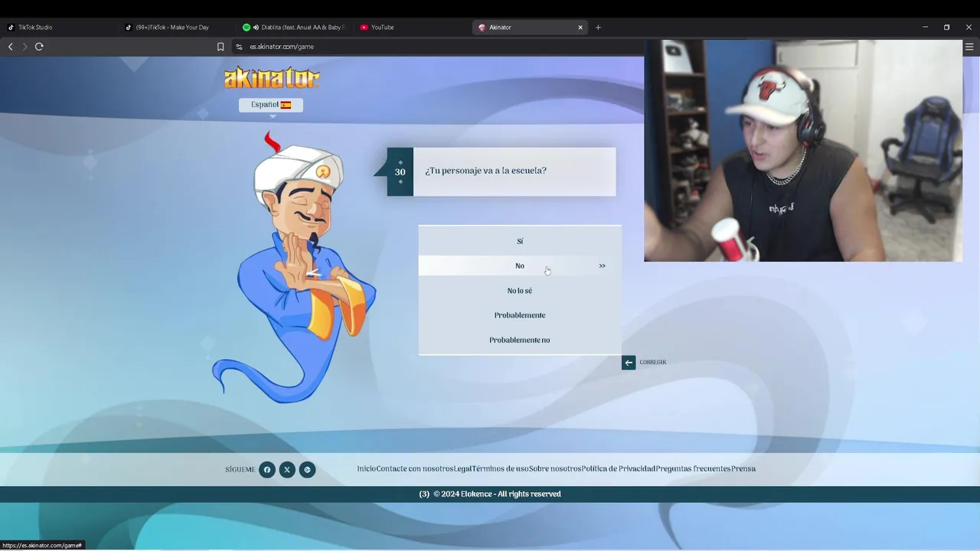
Task: Open "Preguntas frecuentes" footer link
Action: coord(694,469)
